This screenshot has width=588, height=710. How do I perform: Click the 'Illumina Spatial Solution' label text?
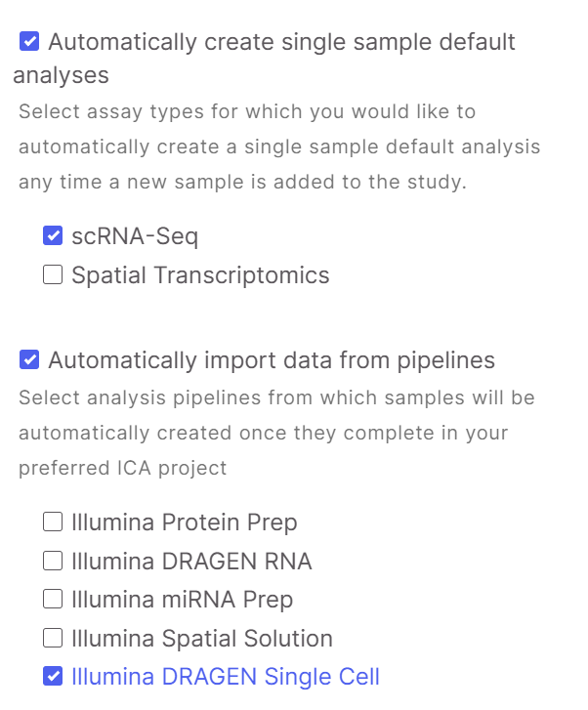coord(201,639)
